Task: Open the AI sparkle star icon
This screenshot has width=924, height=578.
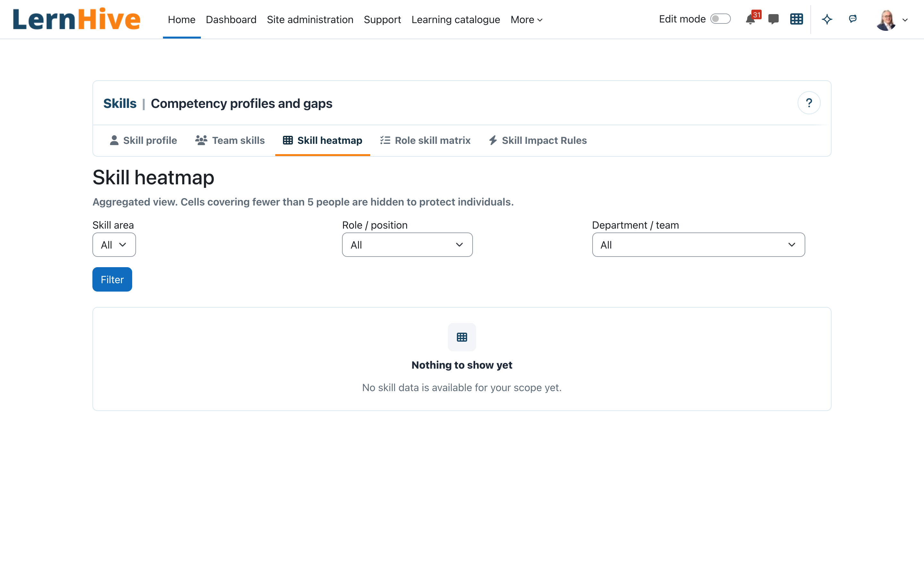Action: [827, 19]
